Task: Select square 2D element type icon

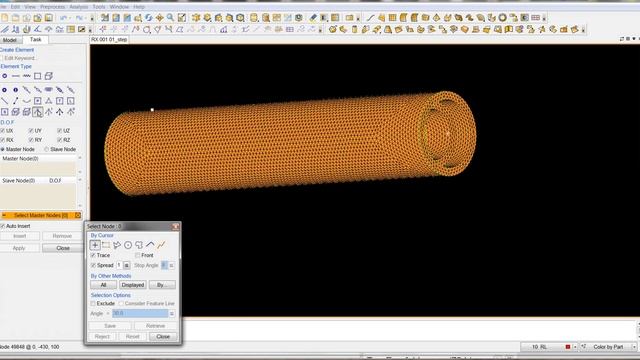Action: coord(38,76)
